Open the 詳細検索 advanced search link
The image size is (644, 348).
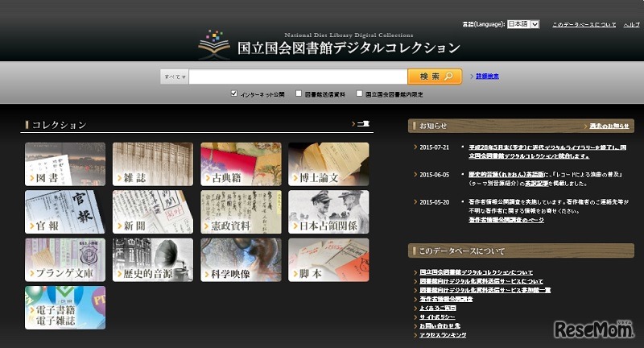pyautogui.click(x=487, y=77)
